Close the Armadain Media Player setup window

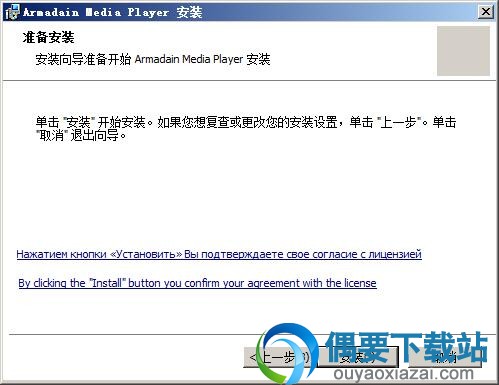[x=485, y=12]
